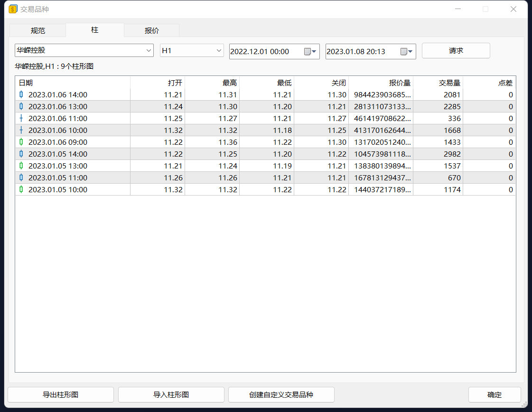The image size is (532, 412).
Task: Click the gold coin app icon in the title bar
Action: [x=13, y=9]
